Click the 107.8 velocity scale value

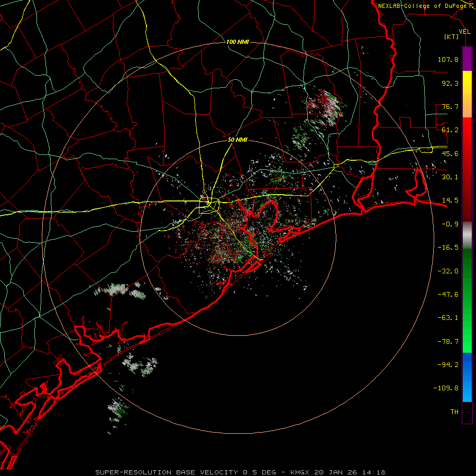pyautogui.click(x=448, y=59)
